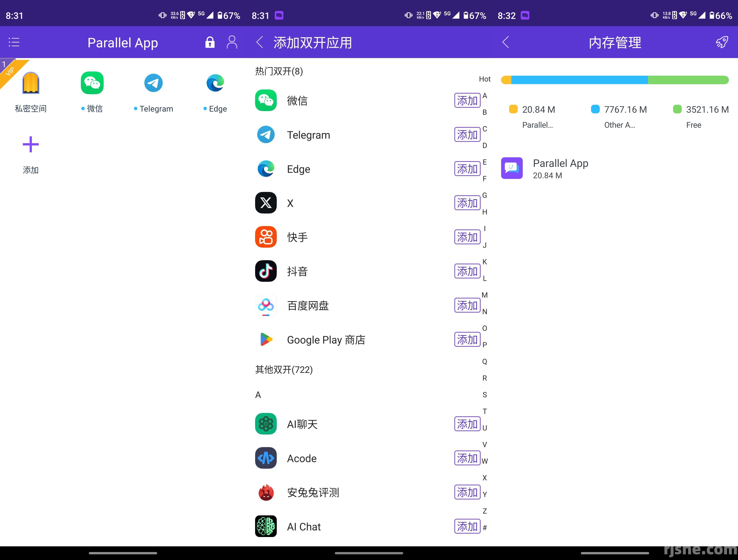The width and height of the screenshot is (738, 560).
Task: Tap the vibrate mode icon beside 33.6 KB/s
Action: coord(162,15)
